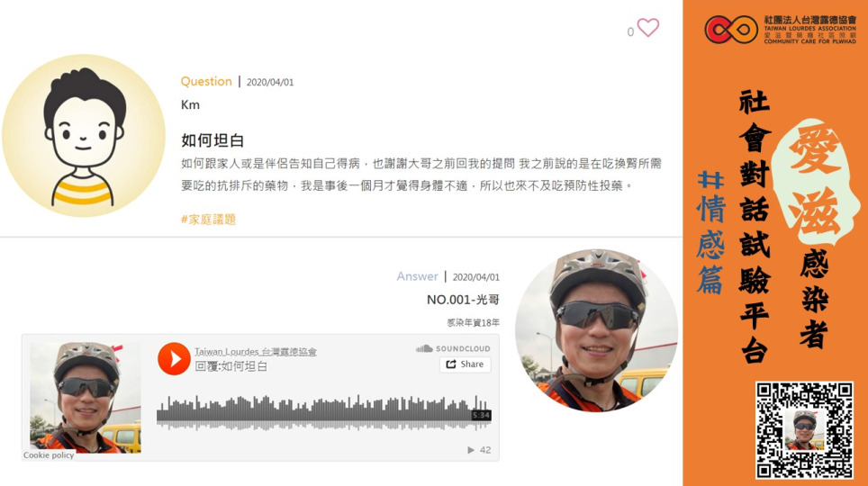Viewport: 868px width, 486px height.
Task: Click the #家庭議題 hashtag
Action: pyautogui.click(x=208, y=220)
